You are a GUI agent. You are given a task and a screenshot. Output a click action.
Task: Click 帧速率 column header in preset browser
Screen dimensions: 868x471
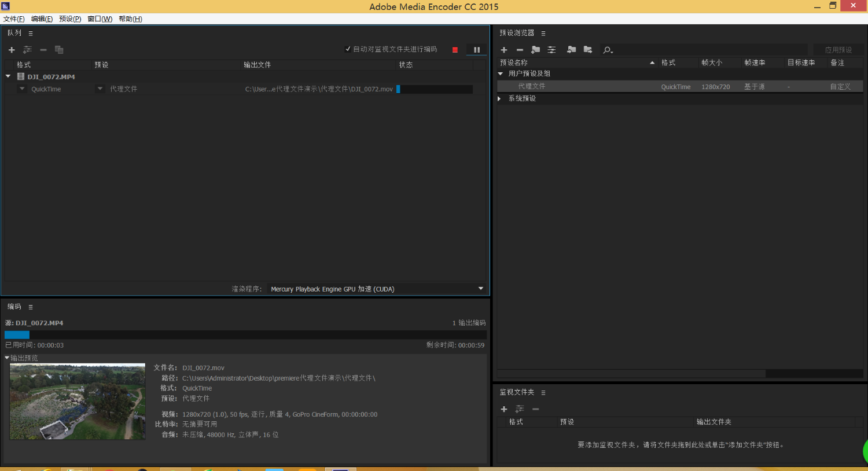755,62
